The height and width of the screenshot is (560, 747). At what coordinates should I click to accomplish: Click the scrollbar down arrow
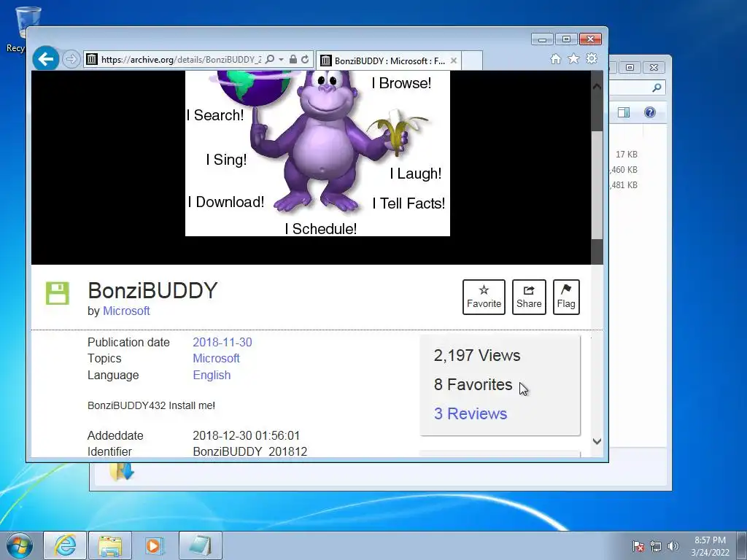597,441
